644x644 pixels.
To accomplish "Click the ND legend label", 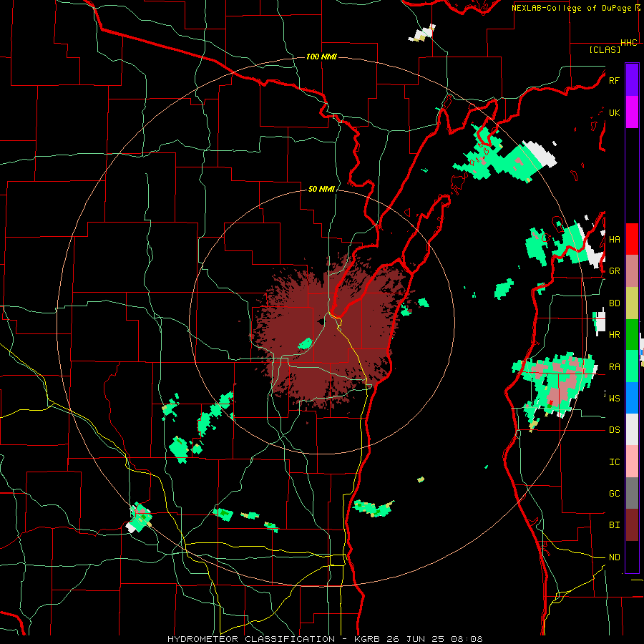I will click(614, 557).
